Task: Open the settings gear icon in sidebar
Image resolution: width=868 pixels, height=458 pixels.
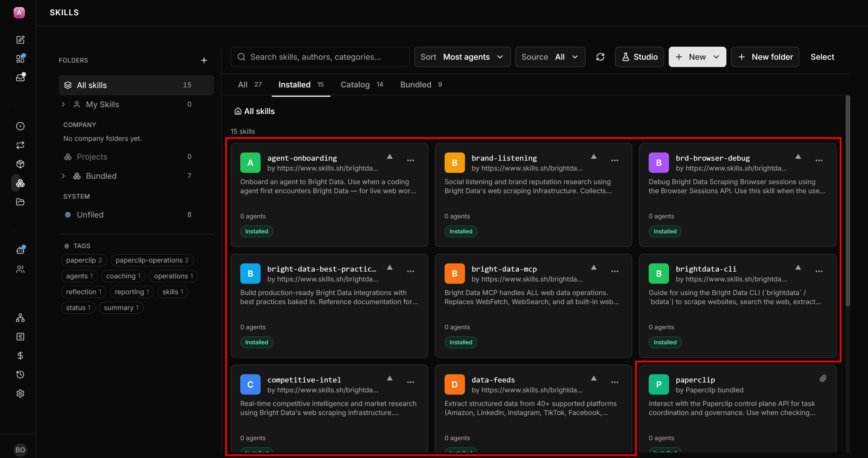Action: click(x=20, y=393)
